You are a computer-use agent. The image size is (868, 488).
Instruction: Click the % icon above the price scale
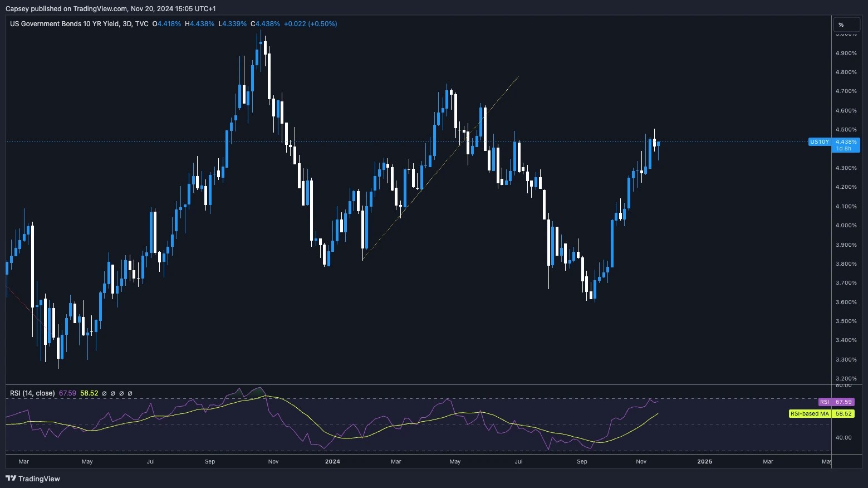click(x=846, y=25)
